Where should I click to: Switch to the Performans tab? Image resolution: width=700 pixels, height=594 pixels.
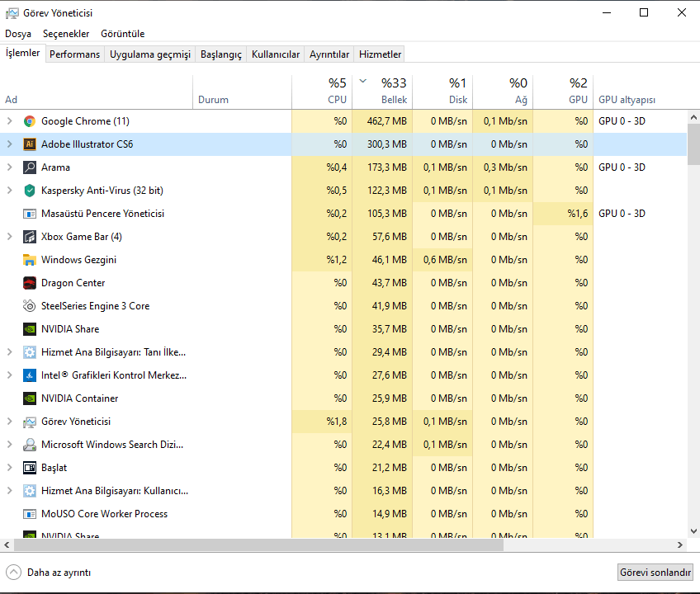point(74,54)
